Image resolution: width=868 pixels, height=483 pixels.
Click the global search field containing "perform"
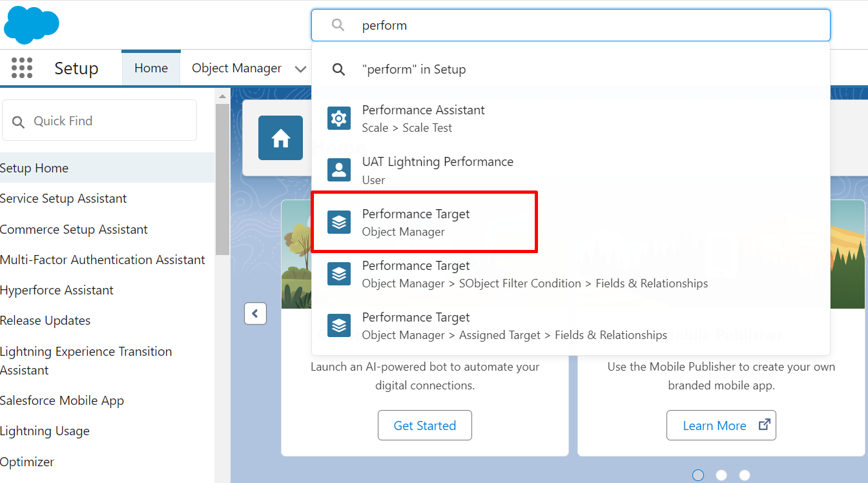(x=581, y=25)
